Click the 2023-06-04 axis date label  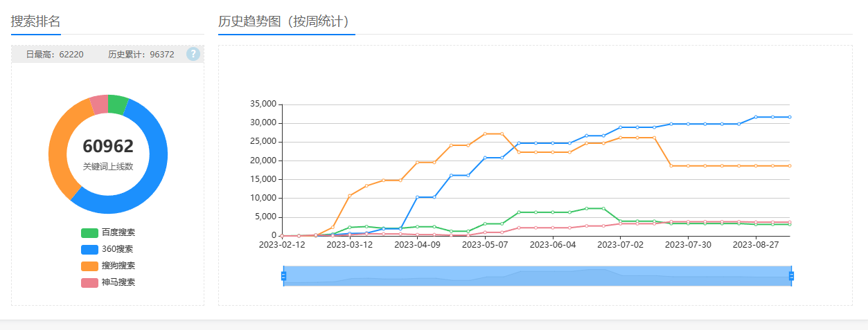coord(553,244)
